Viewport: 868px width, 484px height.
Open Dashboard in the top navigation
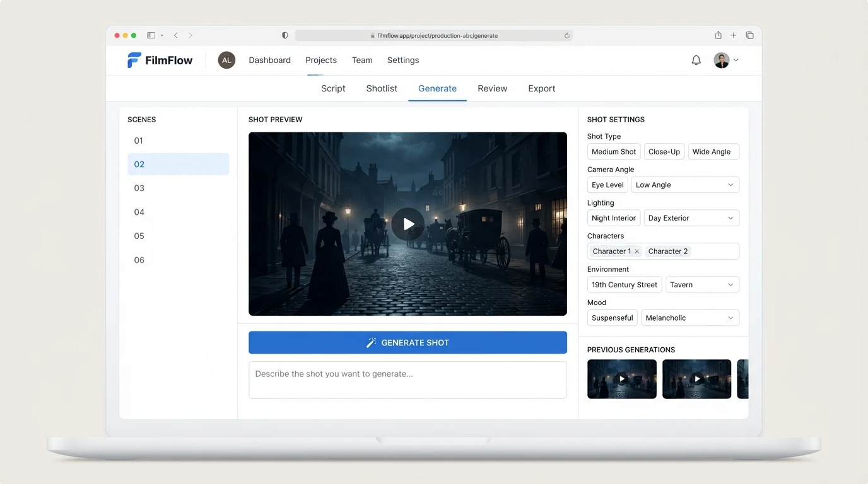point(269,60)
